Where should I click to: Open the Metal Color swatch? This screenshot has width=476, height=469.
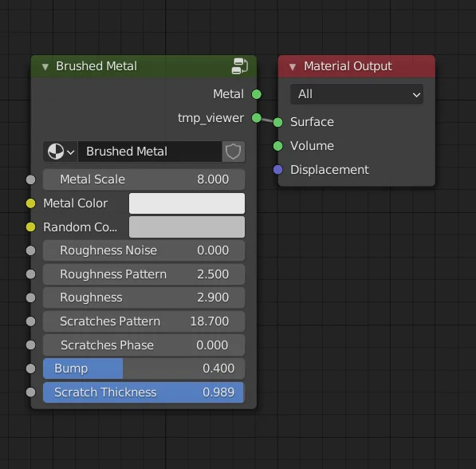click(x=187, y=203)
